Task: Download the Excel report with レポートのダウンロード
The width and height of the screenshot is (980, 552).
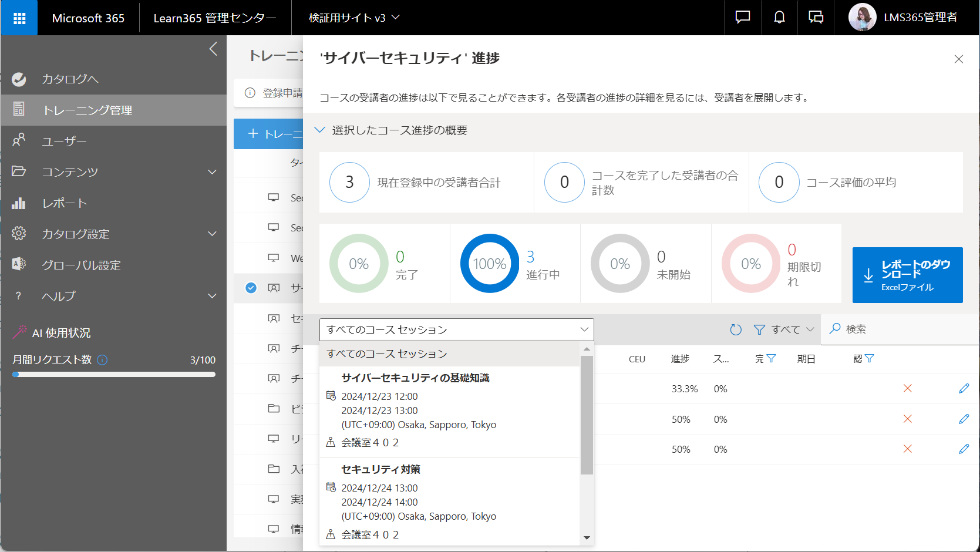Action: point(908,275)
